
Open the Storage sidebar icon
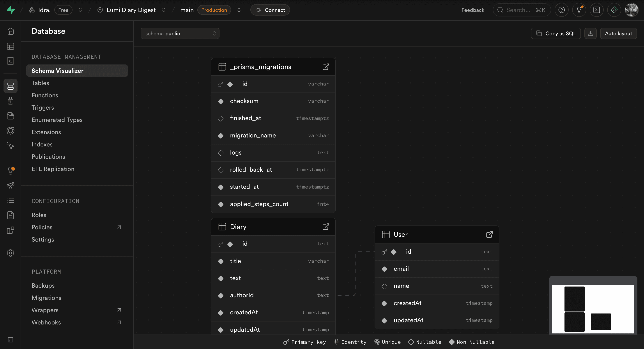11,116
